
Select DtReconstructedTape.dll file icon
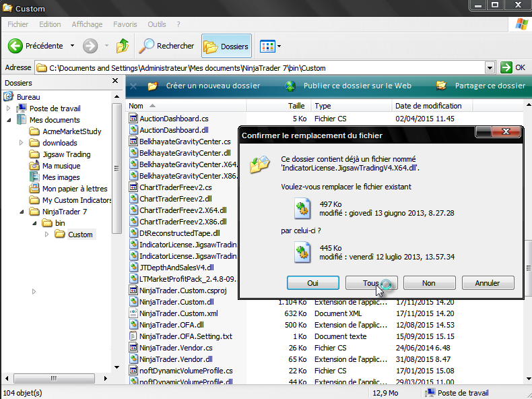click(133, 233)
